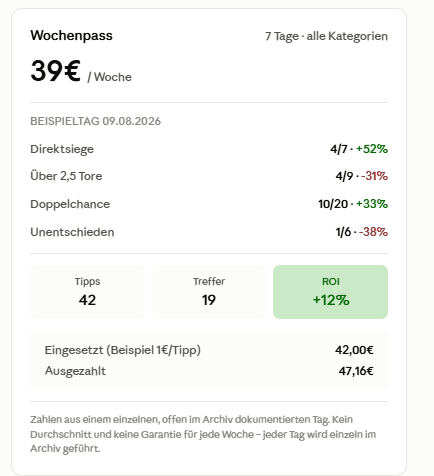Click the -31% result value
Viewport: 434px width, 476px height.
tap(374, 176)
